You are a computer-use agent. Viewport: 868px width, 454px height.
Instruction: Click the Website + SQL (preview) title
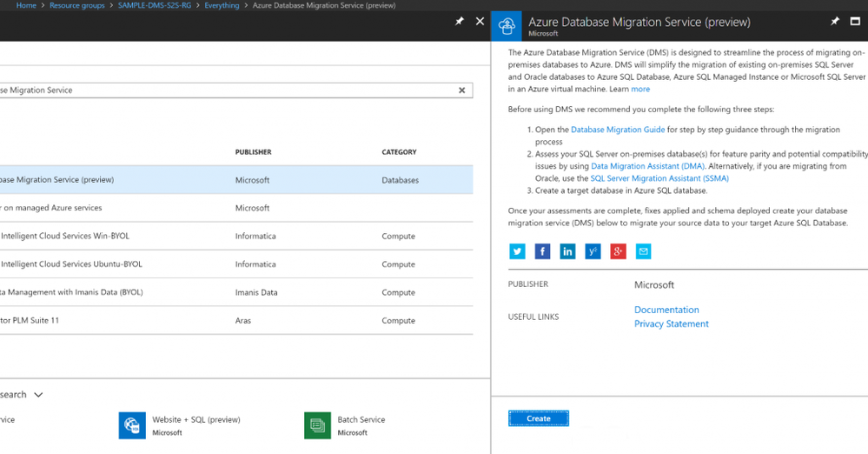click(196, 419)
